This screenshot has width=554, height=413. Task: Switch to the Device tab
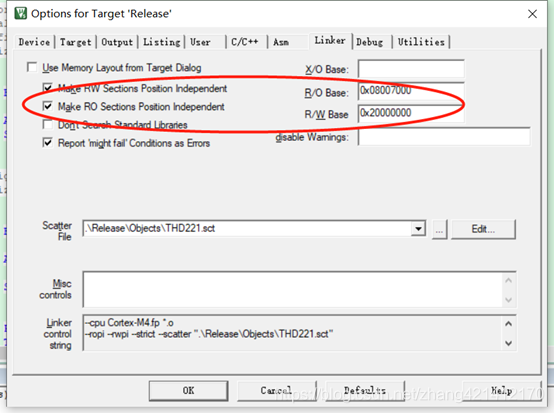click(x=34, y=42)
